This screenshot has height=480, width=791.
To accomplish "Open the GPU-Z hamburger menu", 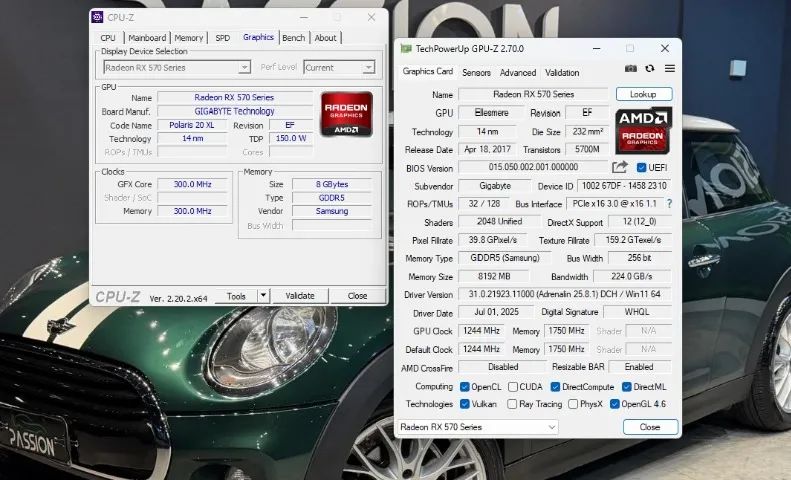I will tap(669, 69).
